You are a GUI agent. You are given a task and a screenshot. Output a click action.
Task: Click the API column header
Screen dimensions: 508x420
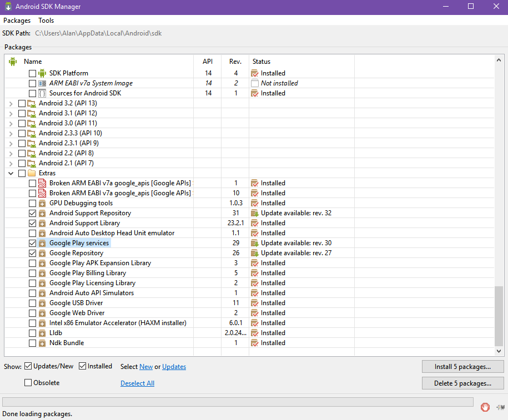tap(207, 62)
